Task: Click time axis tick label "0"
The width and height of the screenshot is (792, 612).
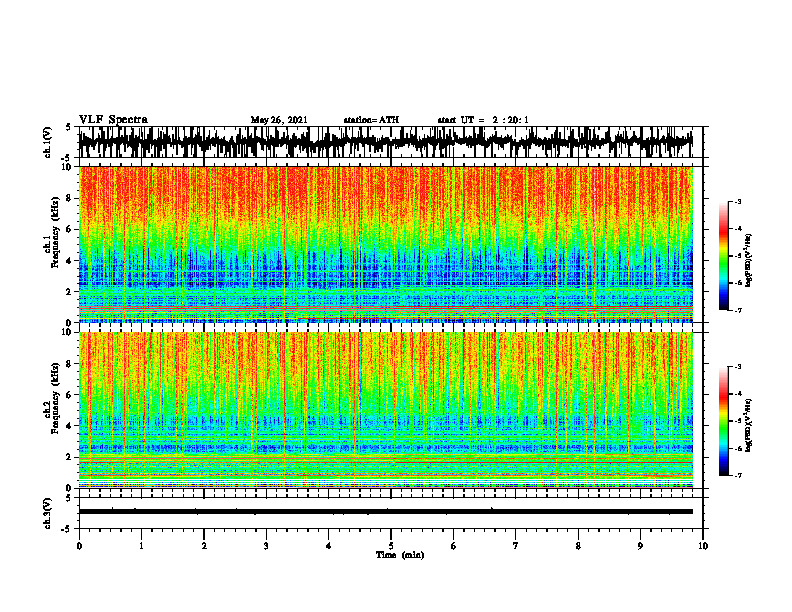Action: 79,546
